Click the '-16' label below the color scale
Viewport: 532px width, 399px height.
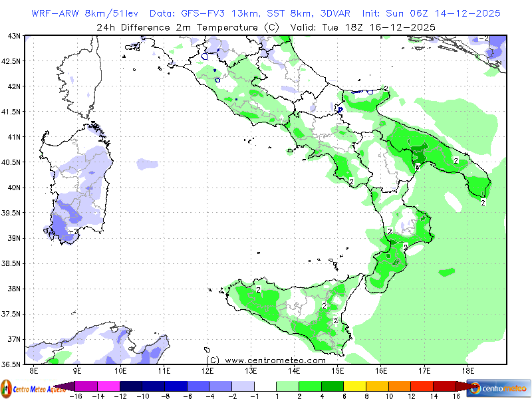75,395
